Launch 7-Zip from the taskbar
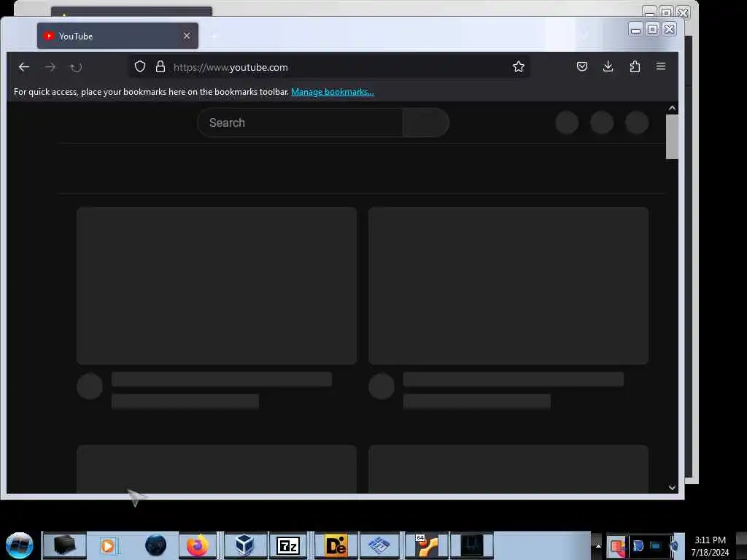747x560 pixels. tap(288, 545)
